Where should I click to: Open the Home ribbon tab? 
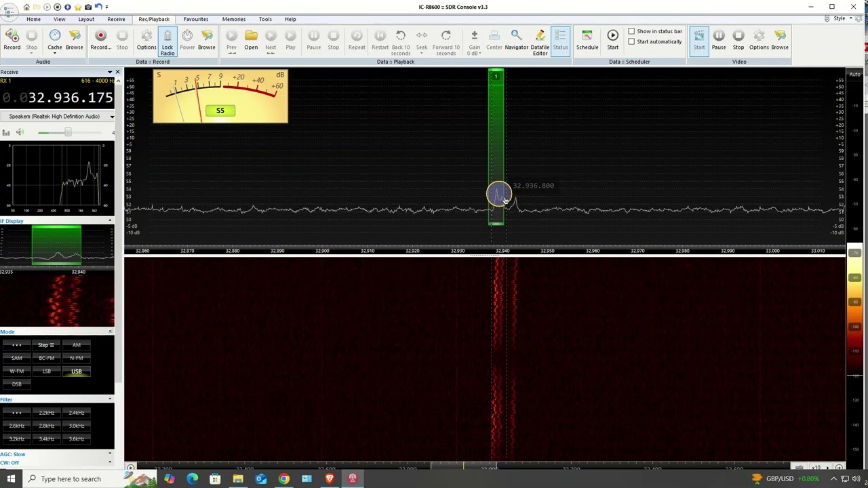click(33, 19)
